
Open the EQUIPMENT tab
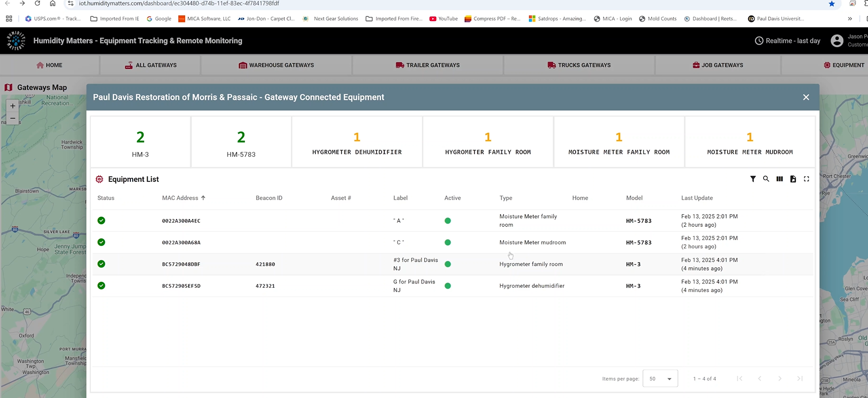coord(844,65)
